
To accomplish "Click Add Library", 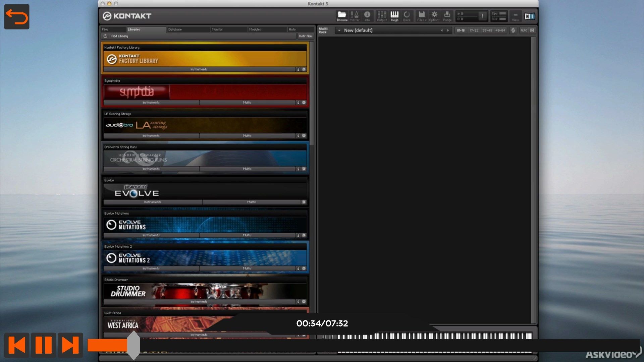I will 119,36.
